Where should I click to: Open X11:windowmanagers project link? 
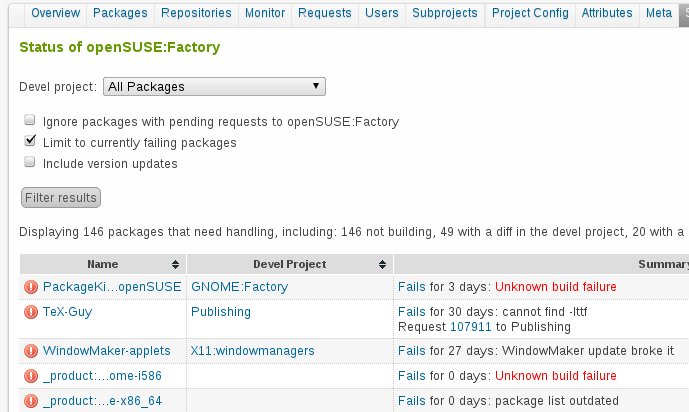pos(252,351)
